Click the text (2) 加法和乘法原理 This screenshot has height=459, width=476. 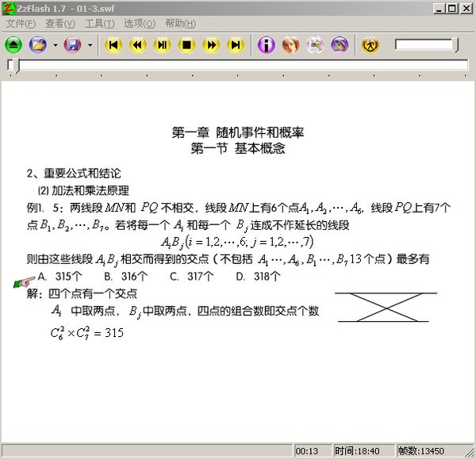pos(83,191)
